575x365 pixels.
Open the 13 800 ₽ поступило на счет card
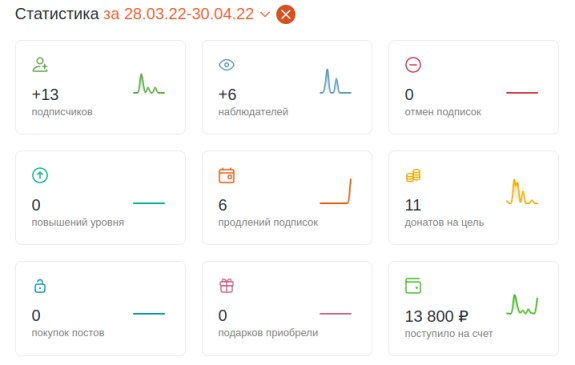point(473,309)
